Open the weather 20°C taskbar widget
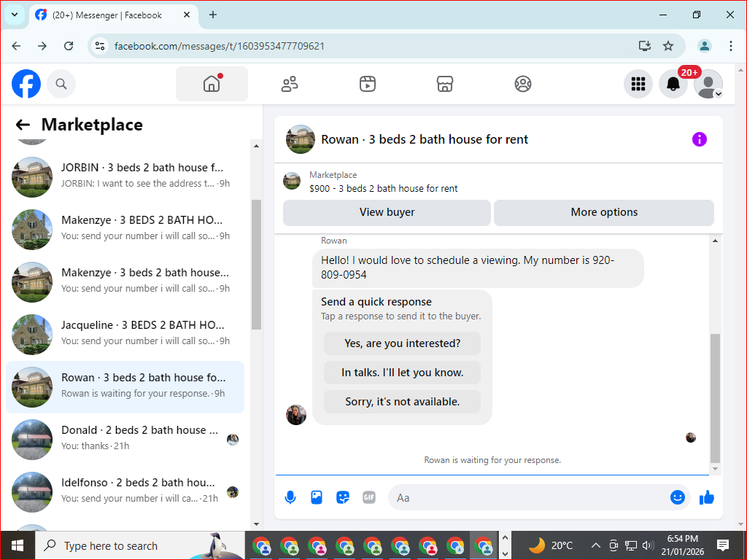This screenshot has width=747, height=560. pos(551,545)
